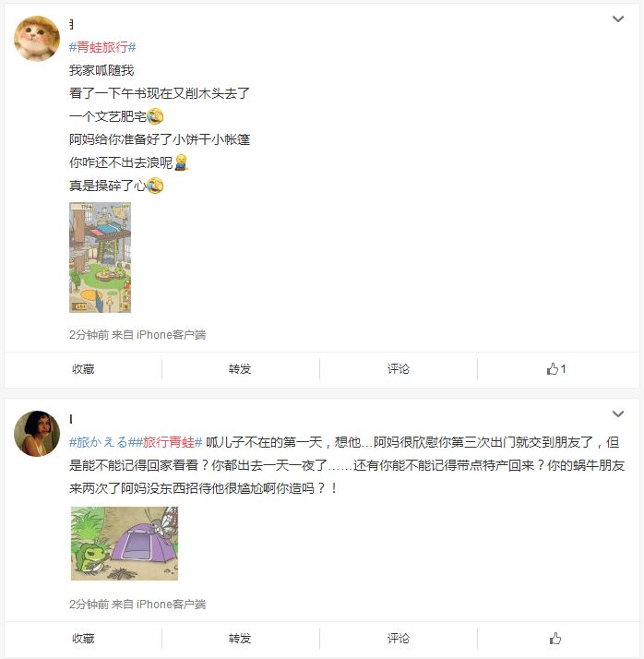Like the second post about 呱儿子

pos(555,639)
